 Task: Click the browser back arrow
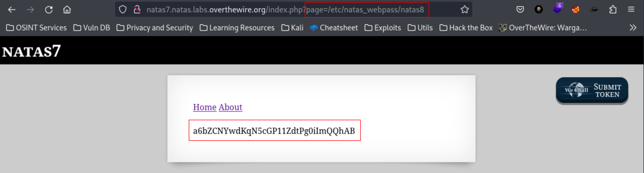pos(12,10)
